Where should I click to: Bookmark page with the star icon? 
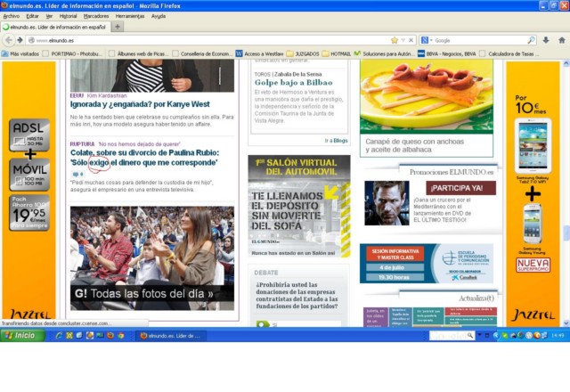[394, 40]
